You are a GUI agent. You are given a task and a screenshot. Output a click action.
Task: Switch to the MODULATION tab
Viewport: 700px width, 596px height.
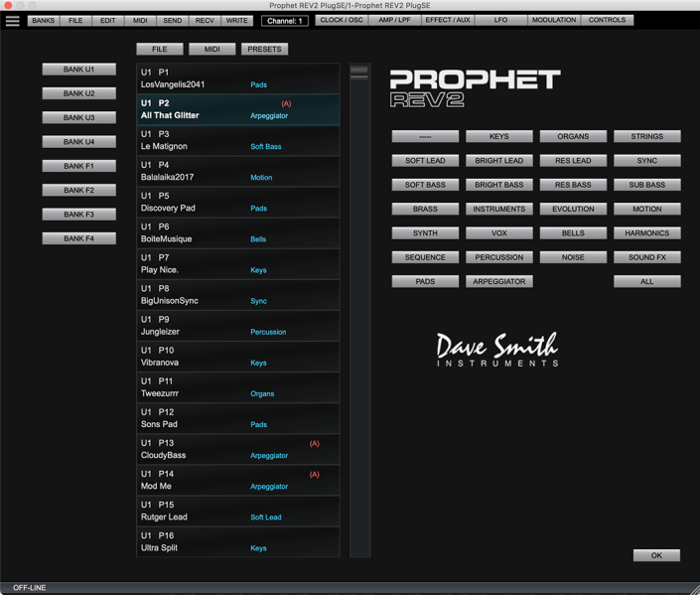pyautogui.click(x=554, y=20)
